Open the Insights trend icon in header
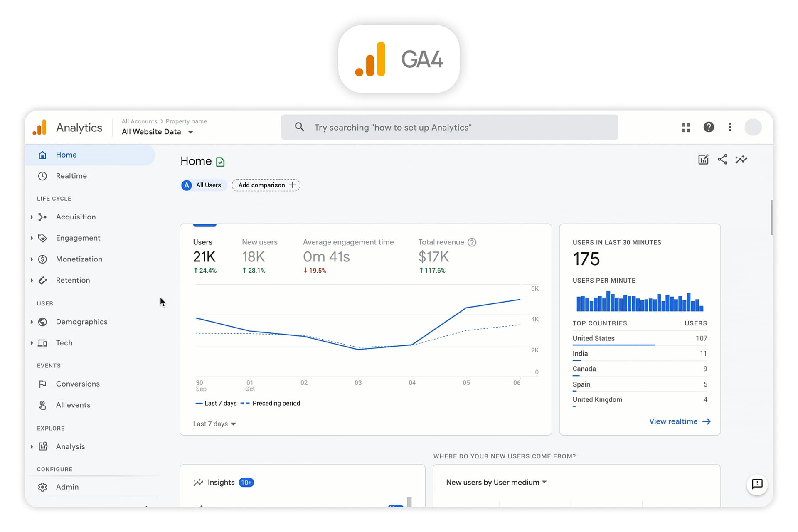This screenshot has height=532, width=798. tap(742, 159)
